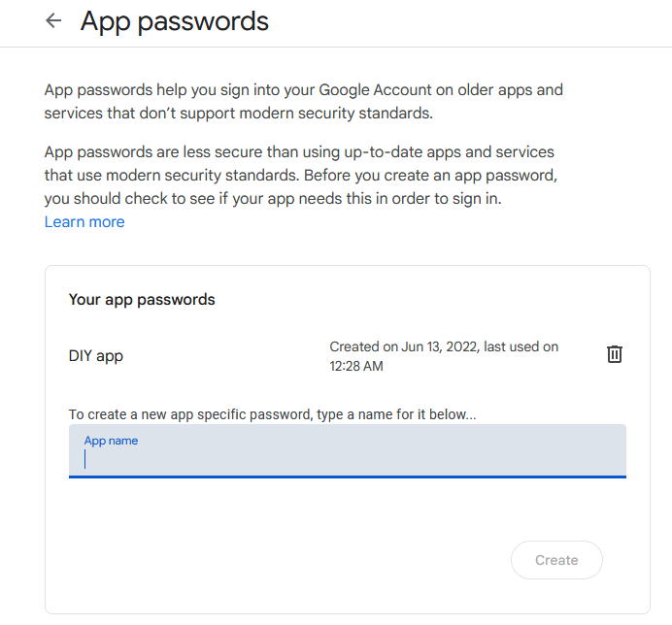672x625 pixels.
Task: Click the 12:28 AM last used time
Action: 355,366
